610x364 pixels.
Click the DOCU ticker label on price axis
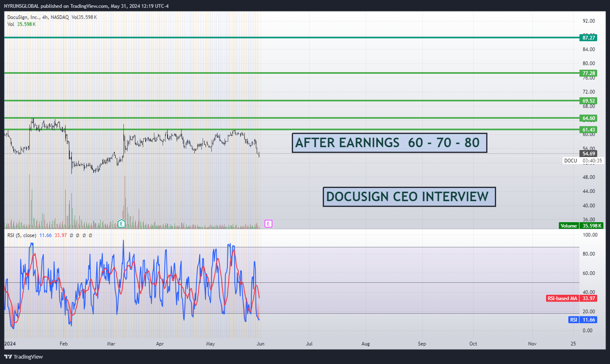coord(571,161)
